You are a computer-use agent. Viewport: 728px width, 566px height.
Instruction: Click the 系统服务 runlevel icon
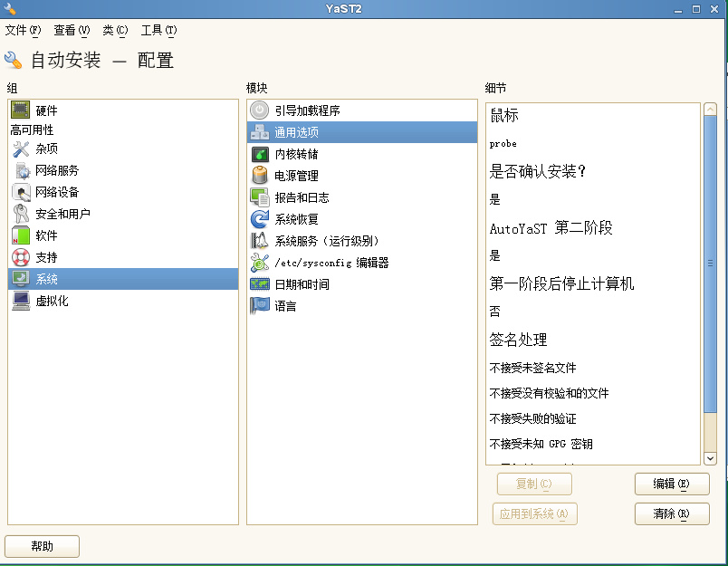pos(260,241)
